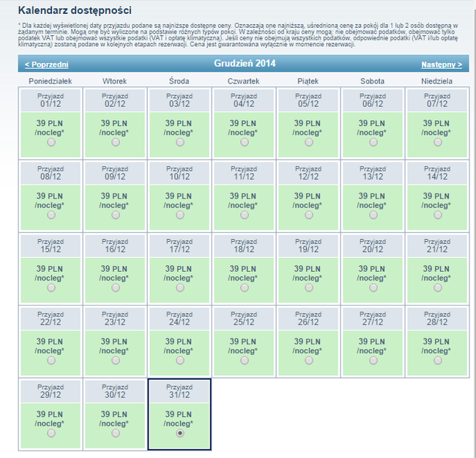The width and height of the screenshot is (476, 458).
Task: Click the Poniedziałek column header
Action: 51,81
